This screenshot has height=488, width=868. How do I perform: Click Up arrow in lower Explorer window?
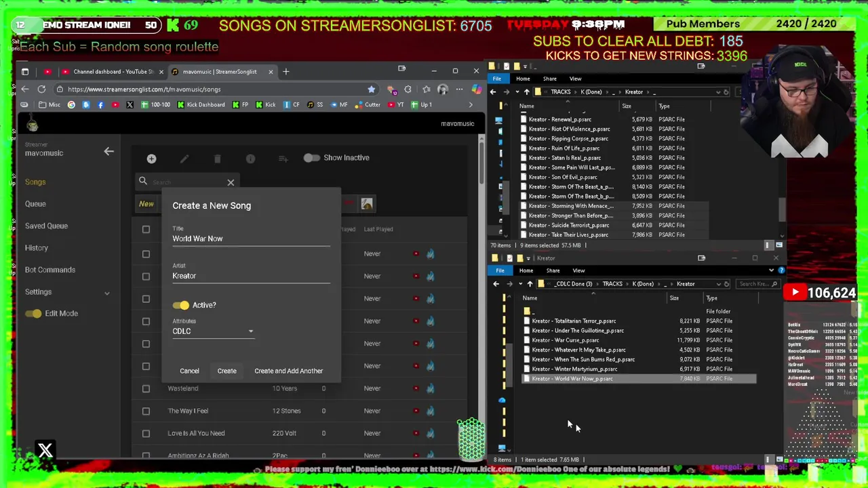(530, 284)
